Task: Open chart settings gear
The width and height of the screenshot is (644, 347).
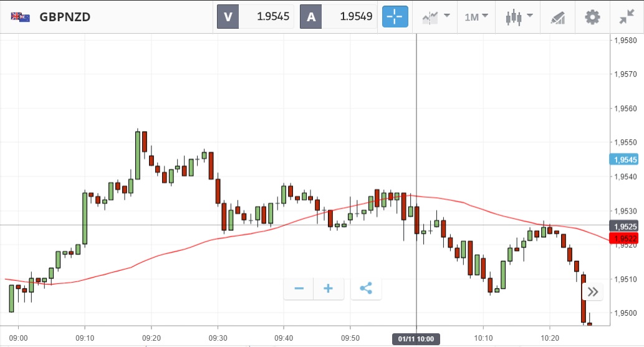Action: tap(592, 17)
